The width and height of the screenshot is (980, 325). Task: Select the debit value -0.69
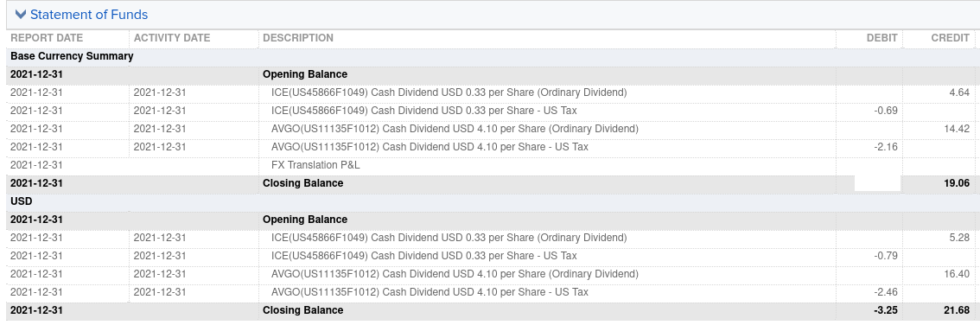pos(887,111)
